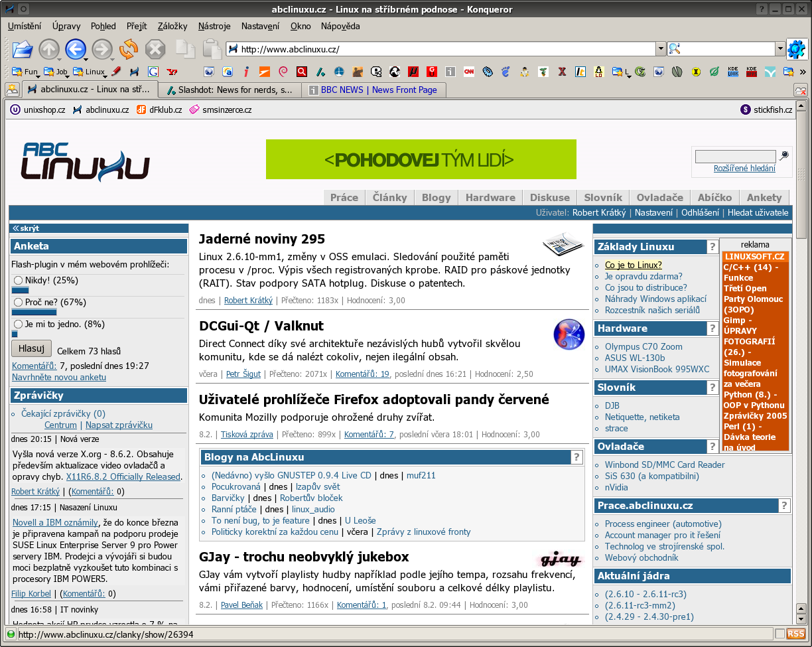Go up one level with the Up arrow

pos(49,49)
